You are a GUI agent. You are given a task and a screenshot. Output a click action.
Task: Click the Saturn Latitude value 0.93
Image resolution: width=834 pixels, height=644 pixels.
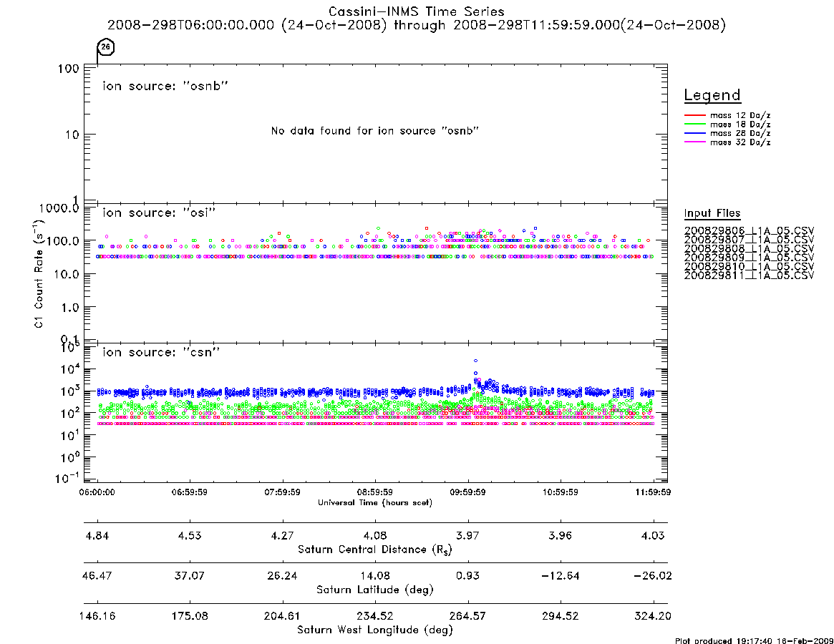467,575
